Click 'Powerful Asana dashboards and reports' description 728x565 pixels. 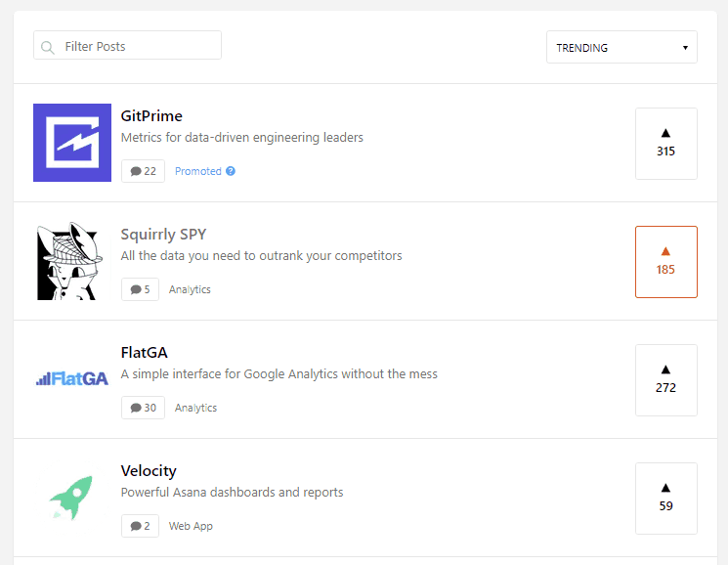point(233,493)
